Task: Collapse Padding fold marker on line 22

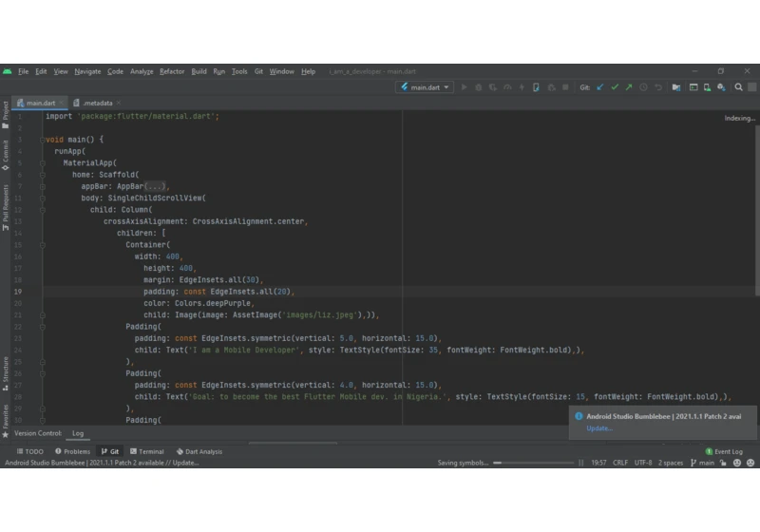Action: tap(42, 327)
